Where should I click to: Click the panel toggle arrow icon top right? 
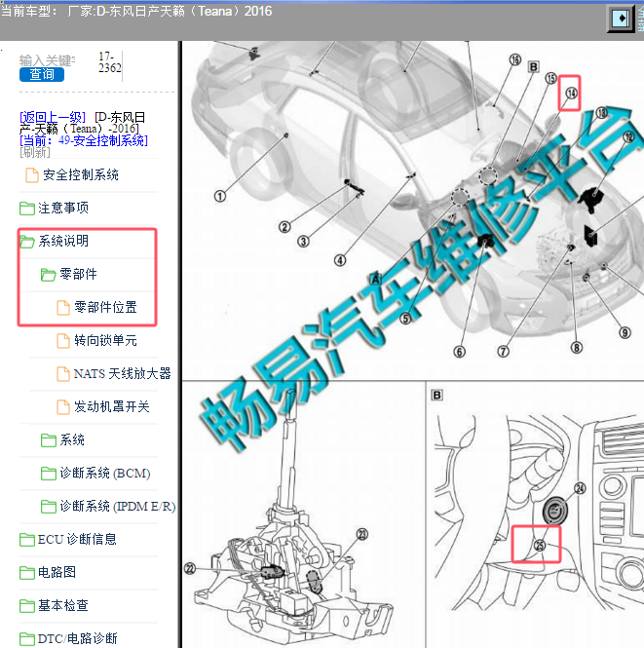coord(621,19)
